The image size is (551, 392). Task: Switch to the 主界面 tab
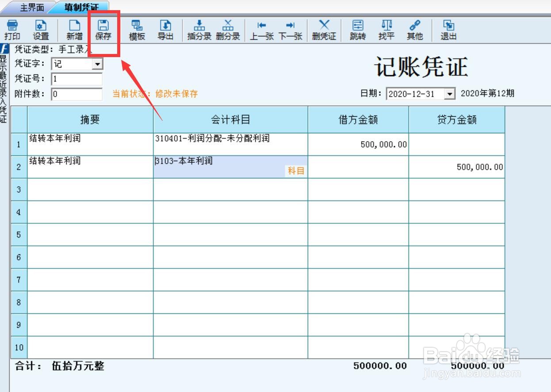coord(32,8)
